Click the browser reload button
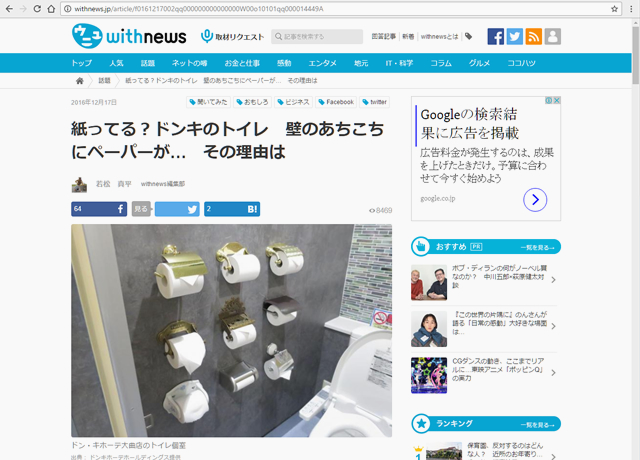Viewport: 640px width, 460px height. coord(37,9)
